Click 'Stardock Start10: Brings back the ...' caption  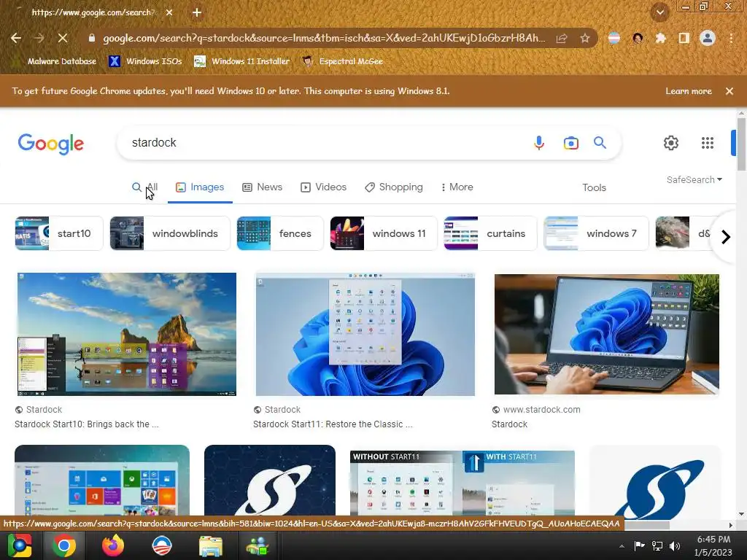pyautogui.click(x=87, y=424)
